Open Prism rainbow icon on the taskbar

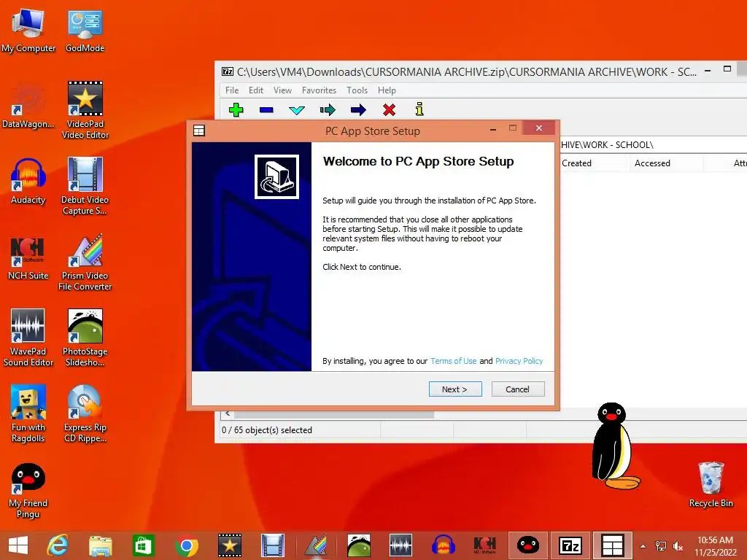point(316,545)
